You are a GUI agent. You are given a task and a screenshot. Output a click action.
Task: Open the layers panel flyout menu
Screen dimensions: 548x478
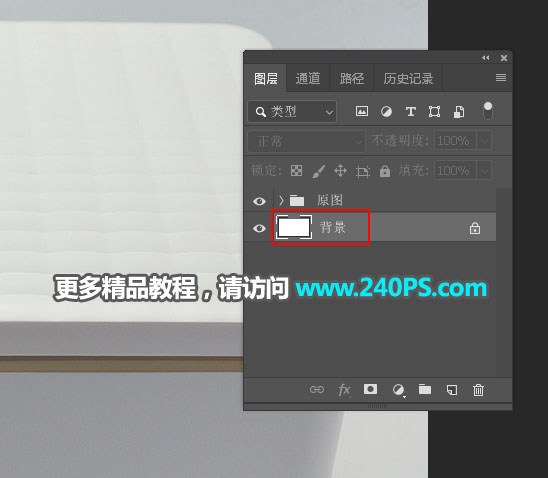pyautogui.click(x=501, y=78)
